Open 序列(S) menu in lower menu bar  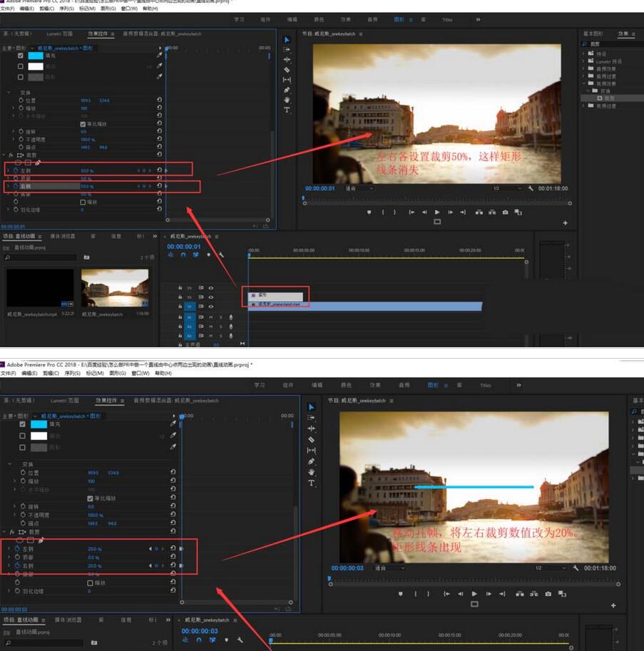click(x=72, y=373)
